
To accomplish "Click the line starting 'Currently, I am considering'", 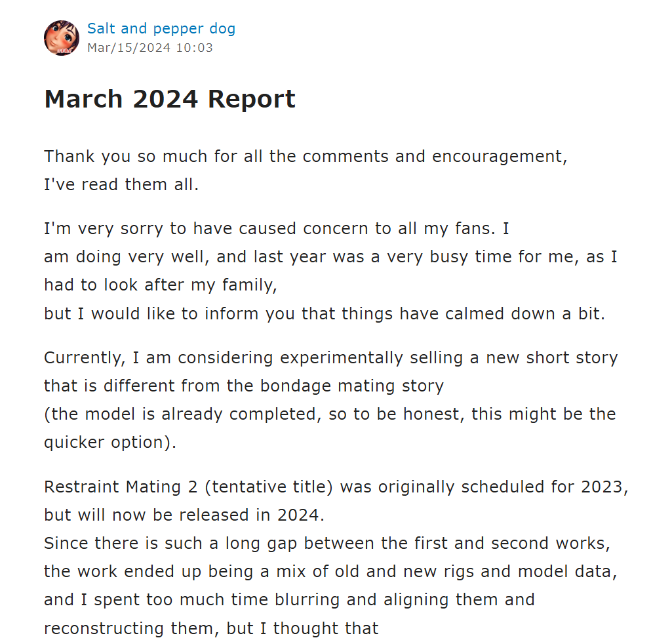I will (331, 357).
